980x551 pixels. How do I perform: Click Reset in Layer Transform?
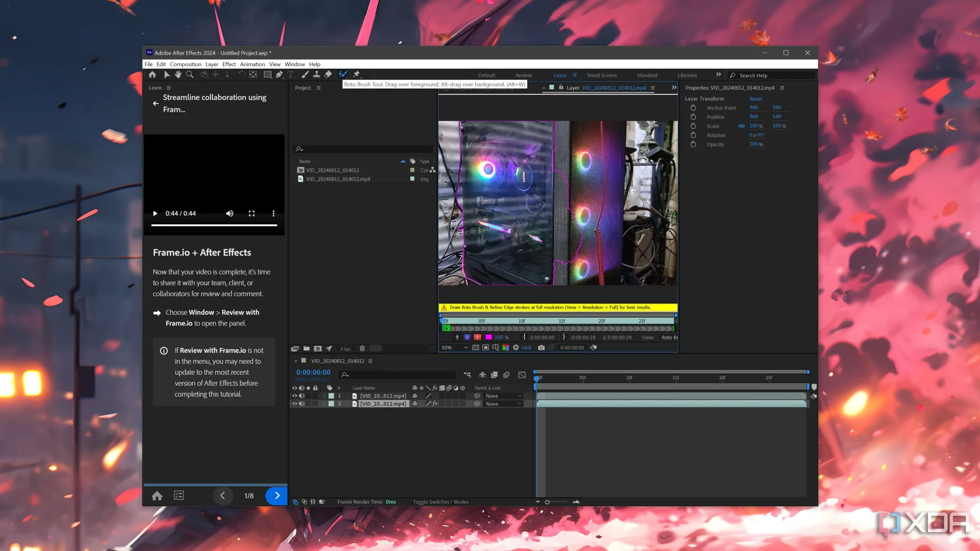(x=756, y=99)
